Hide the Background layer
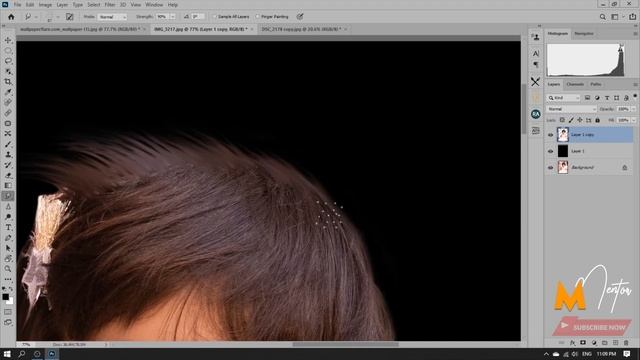 click(551, 168)
